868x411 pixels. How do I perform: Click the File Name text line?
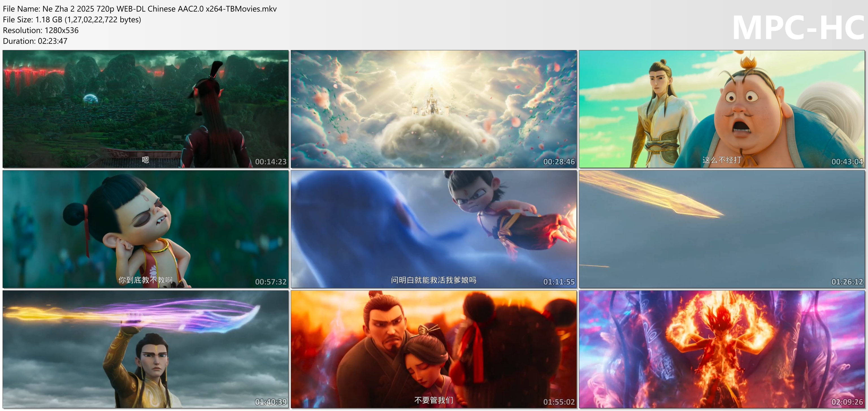tap(140, 9)
